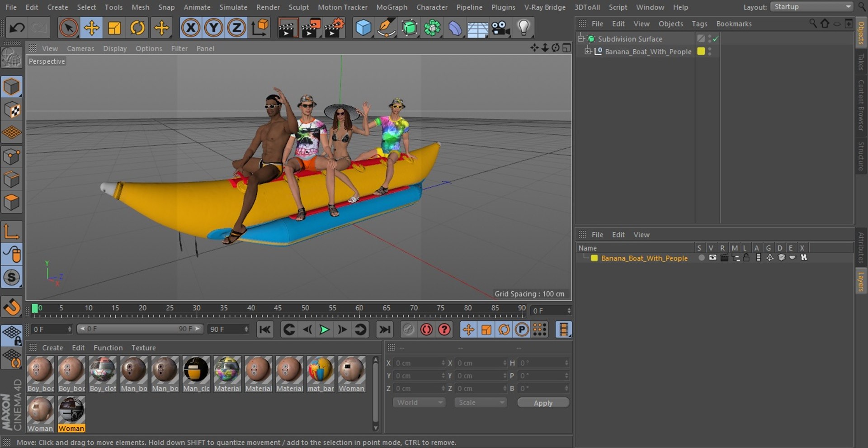Render to Picture Viewer
Image resolution: width=868 pixels, height=448 pixels.
tap(311, 28)
